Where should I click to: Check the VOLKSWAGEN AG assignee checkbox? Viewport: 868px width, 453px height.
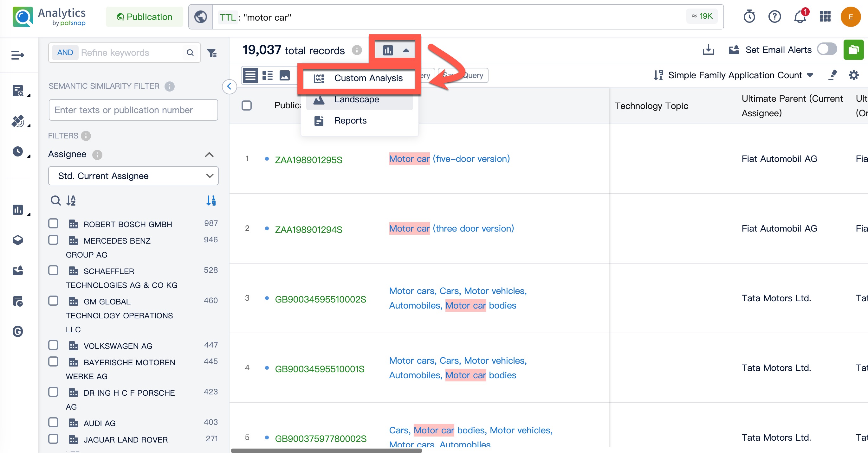[x=53, y=345]
